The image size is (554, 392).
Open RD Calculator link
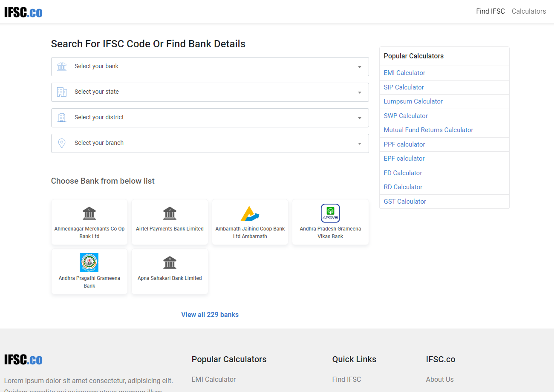pyautogui.click(x=403, y=187)
